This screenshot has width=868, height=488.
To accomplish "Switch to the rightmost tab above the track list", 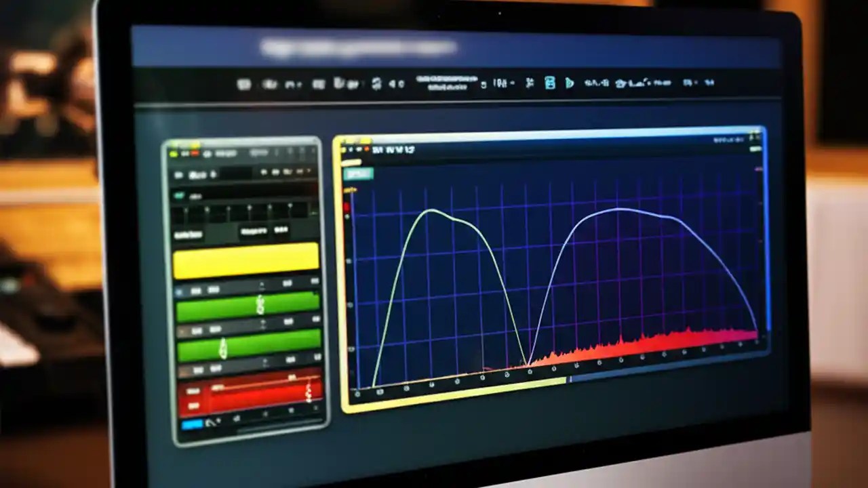I will (281, 230).
